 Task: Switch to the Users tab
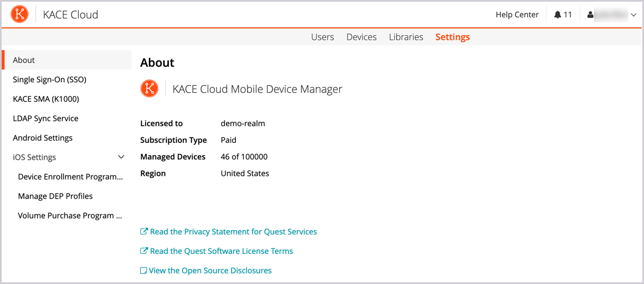coord(322,37)
